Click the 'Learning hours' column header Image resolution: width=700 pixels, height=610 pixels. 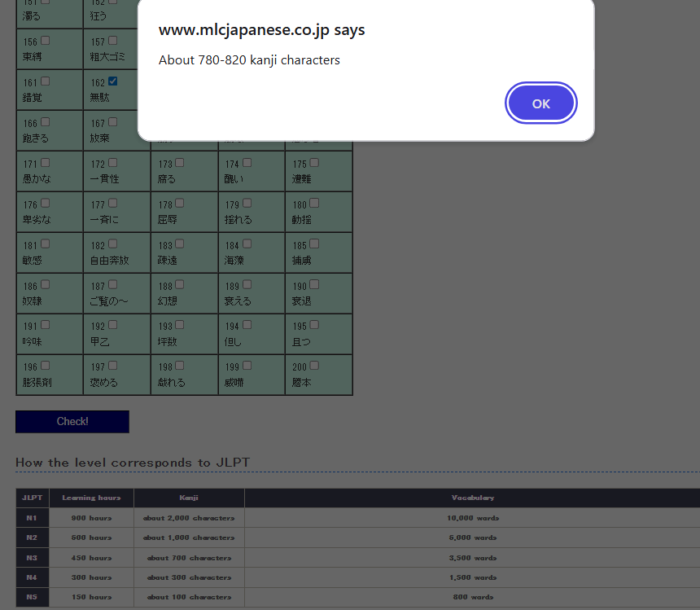(91, 498)
